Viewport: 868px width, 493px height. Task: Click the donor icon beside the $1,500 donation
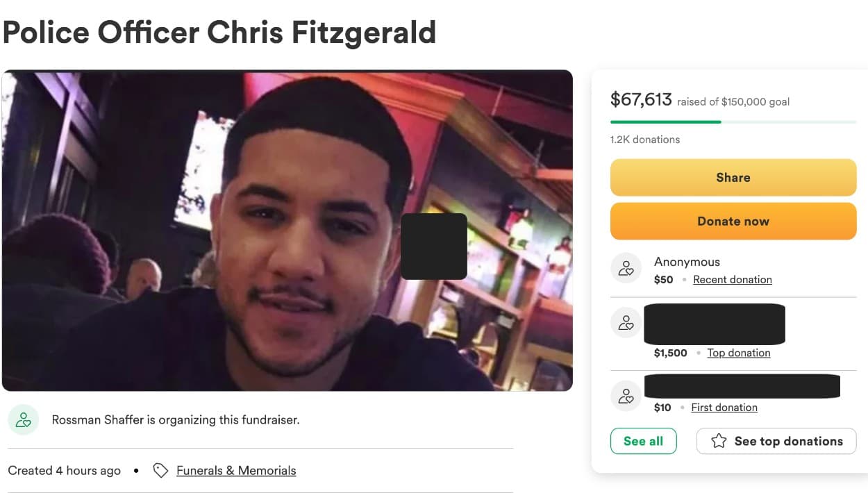tap(626, 322)
